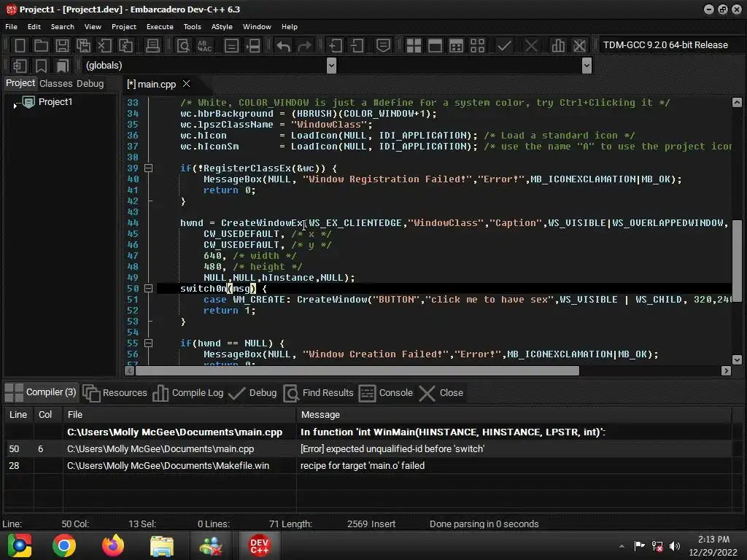Screen dimensions: 747x560
Task: Expand the Project1 tree node
Action: 15,105
